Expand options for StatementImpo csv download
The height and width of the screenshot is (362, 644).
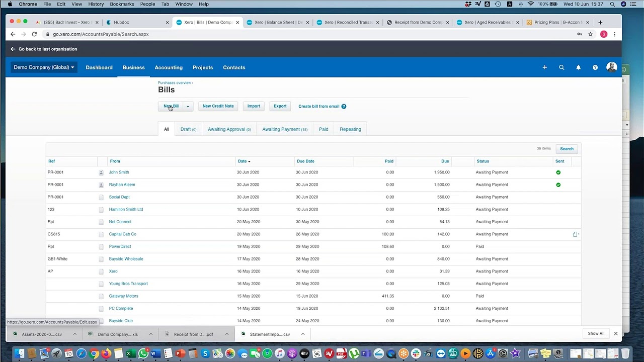(302, 334)
